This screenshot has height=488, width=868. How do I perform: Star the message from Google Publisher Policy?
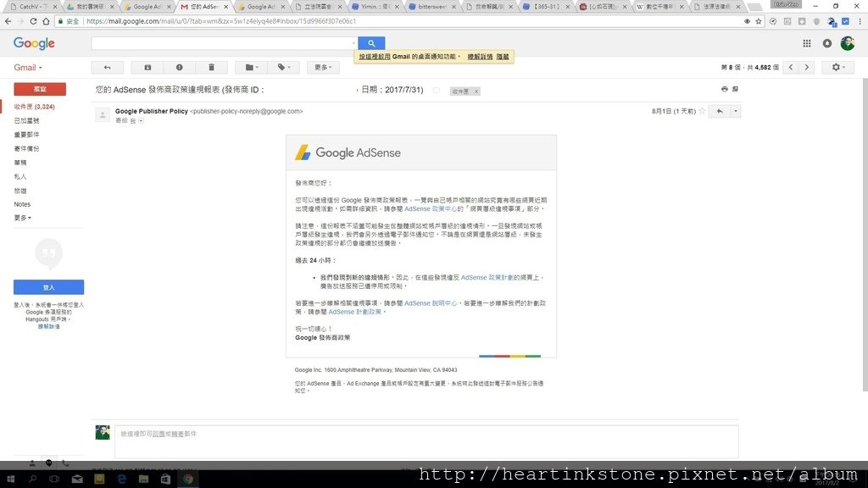click(x=702, y=111)
